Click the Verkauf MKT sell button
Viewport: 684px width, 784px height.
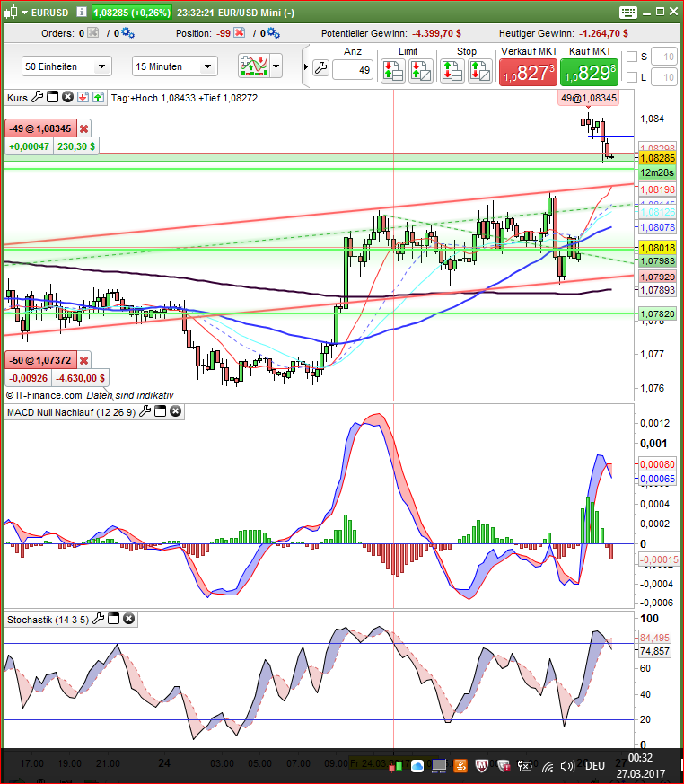[528, 72]
